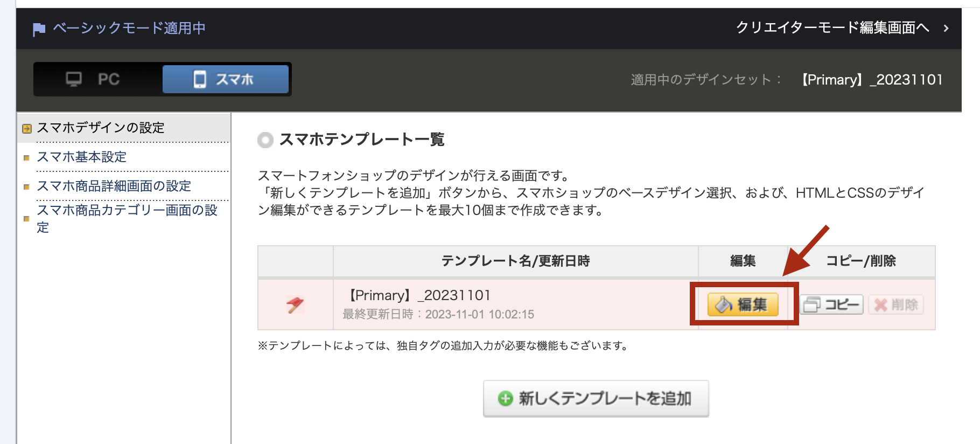This screenshot has height=444, width=980.
Task: Switch to the PC design tab
Action: click(x=98, y=79)
